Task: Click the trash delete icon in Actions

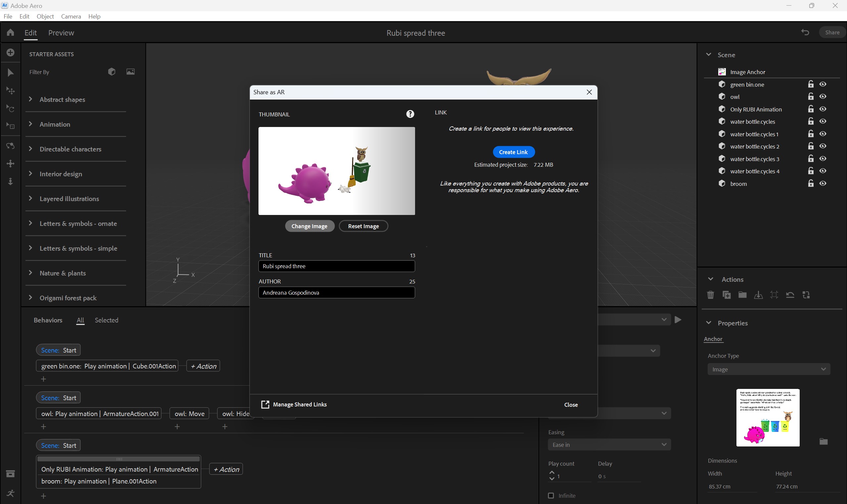Action: point(710,295)
